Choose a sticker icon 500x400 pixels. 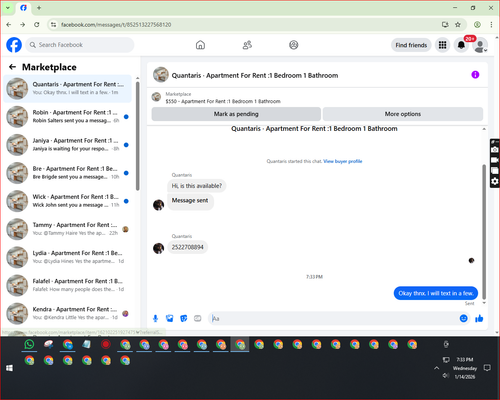coord(184,318)
